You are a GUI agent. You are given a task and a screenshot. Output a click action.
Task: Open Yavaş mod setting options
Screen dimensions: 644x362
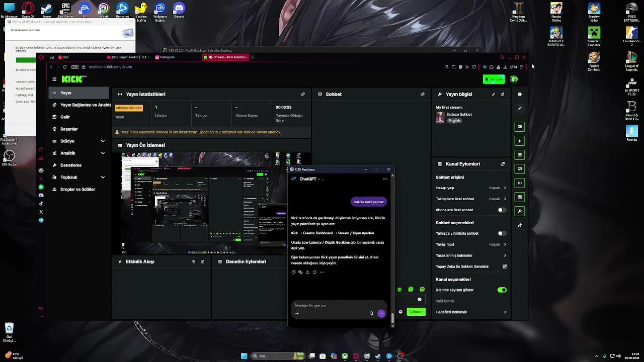471,244
